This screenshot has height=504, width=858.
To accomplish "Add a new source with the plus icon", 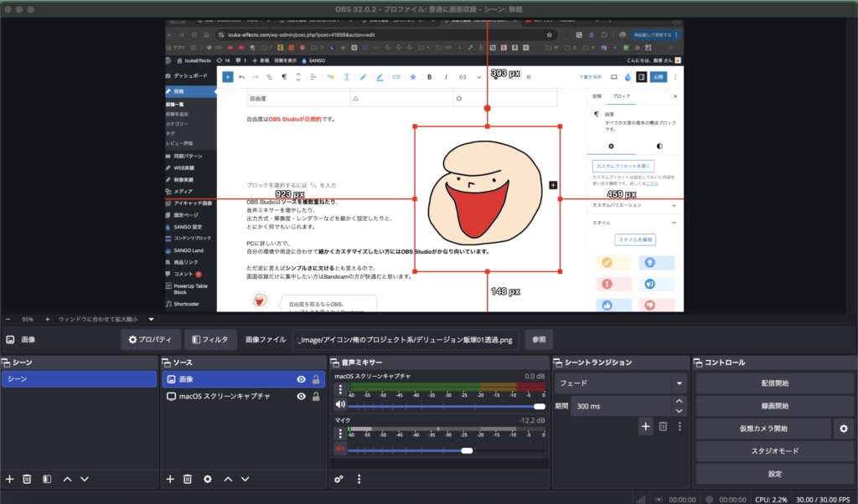I will tap(170, 479).
